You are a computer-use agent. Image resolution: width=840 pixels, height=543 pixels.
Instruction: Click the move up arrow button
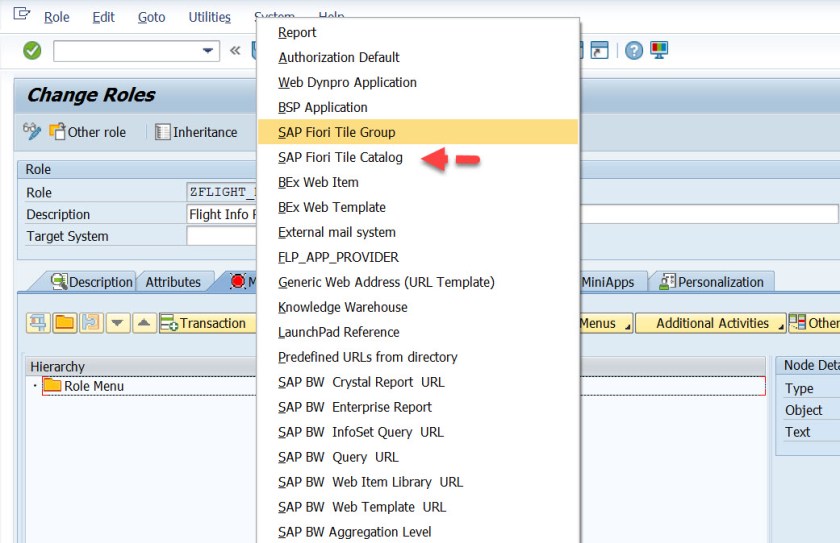coord(144,323)
